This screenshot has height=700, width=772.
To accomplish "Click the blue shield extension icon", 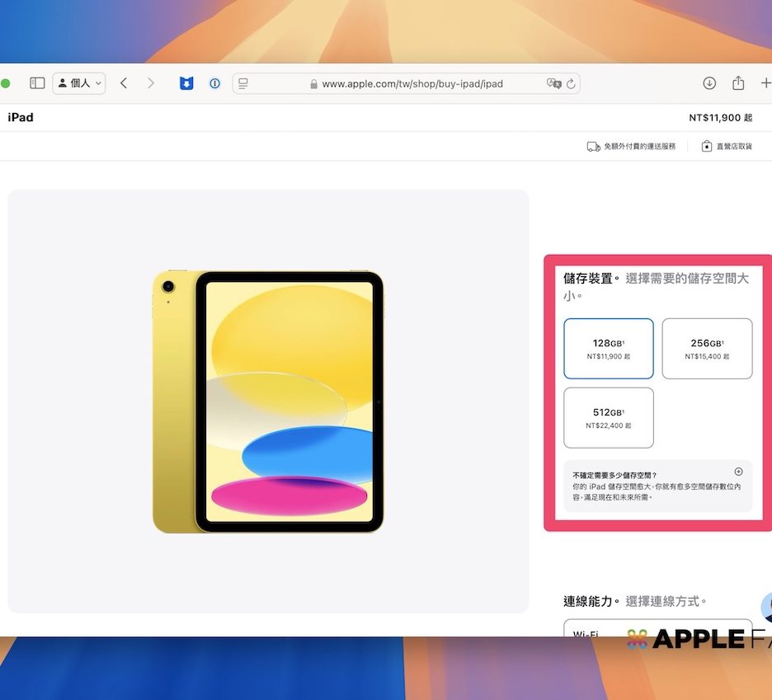I will coord(186,83).
